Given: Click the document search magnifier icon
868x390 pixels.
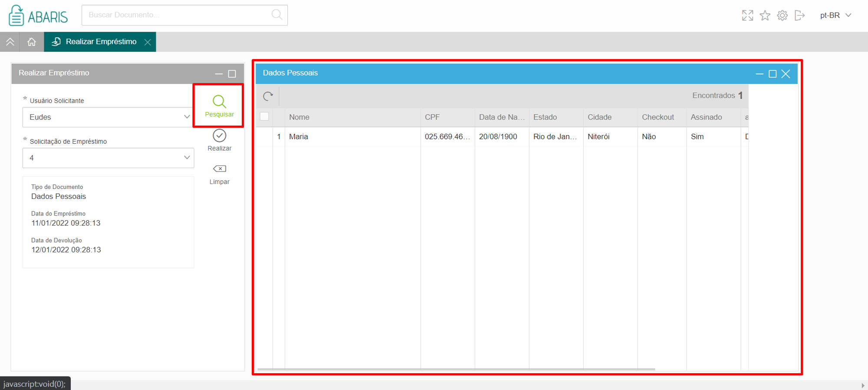Looking at the screenshot, I should [277, 15].
